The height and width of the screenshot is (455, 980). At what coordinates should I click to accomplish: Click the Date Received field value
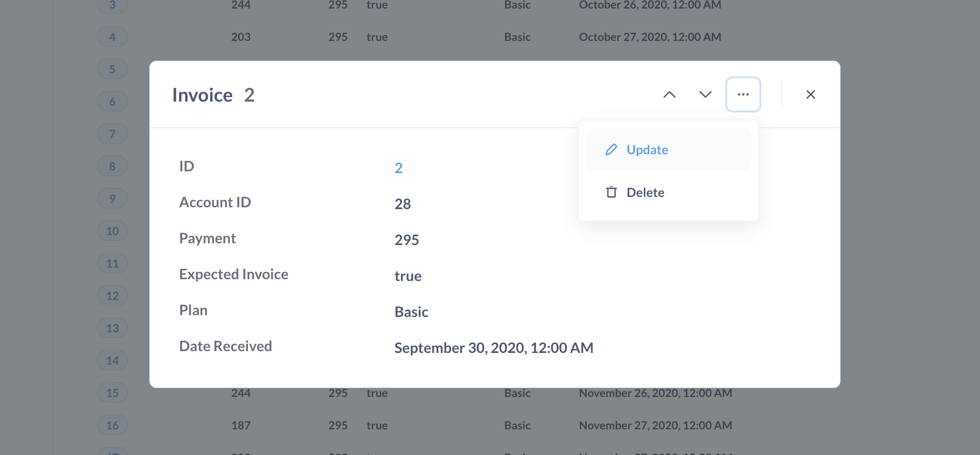tap(494, 347)
